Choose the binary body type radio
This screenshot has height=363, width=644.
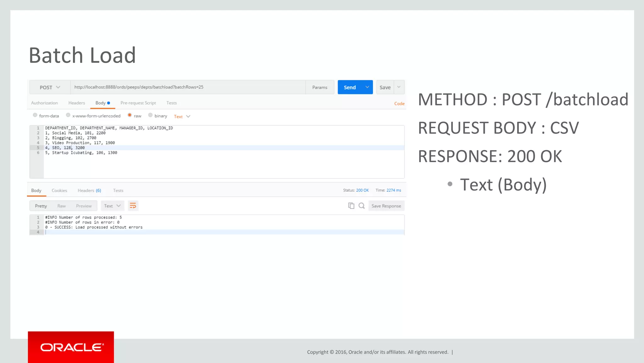[x=150, y=115]
